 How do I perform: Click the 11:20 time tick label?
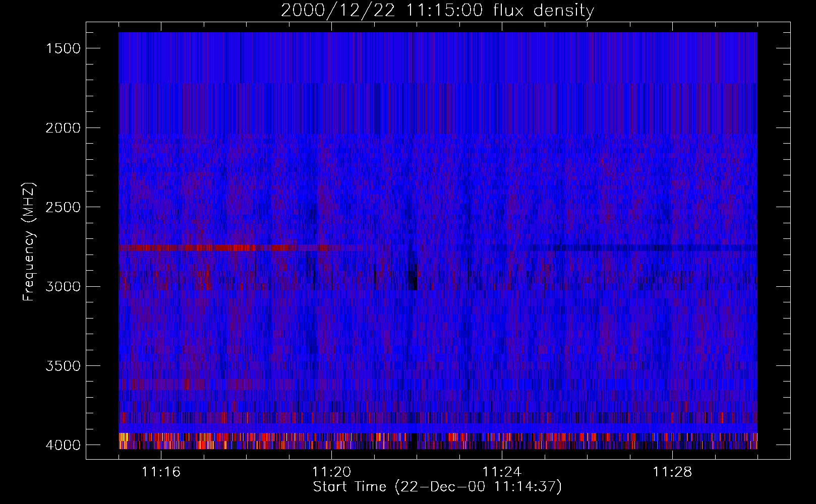(x=331, y=472)
